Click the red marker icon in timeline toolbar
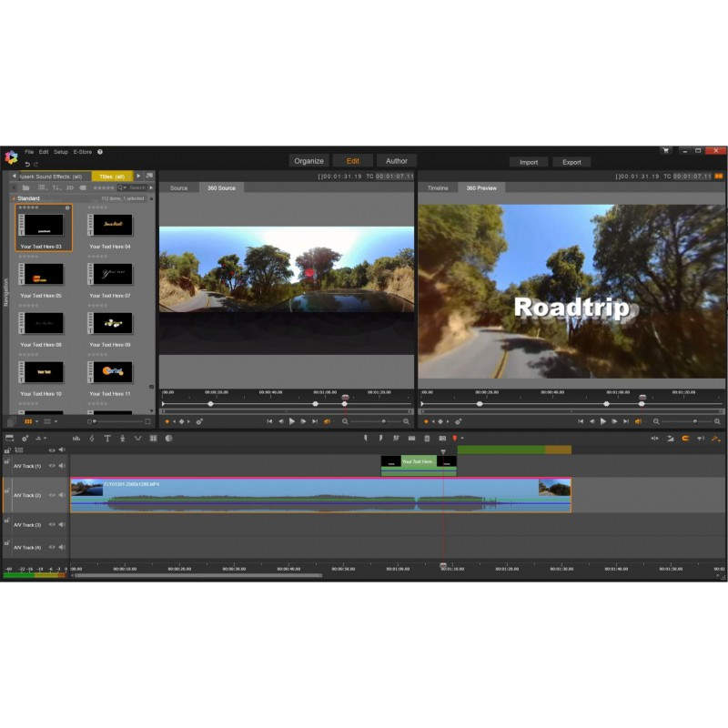 click(454, 439)
